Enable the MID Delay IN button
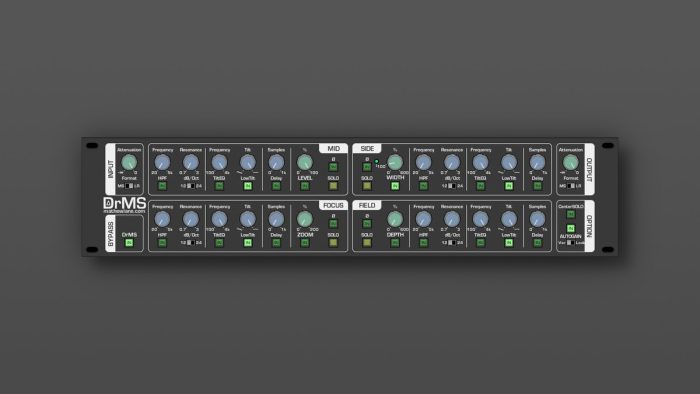 [x=276, y=186]
